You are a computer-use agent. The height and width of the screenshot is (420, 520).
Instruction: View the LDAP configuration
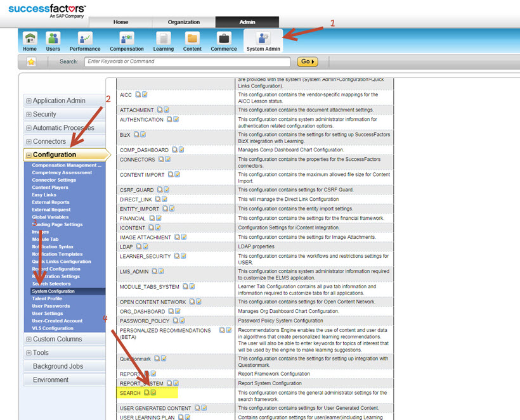(x=139, y=246)
